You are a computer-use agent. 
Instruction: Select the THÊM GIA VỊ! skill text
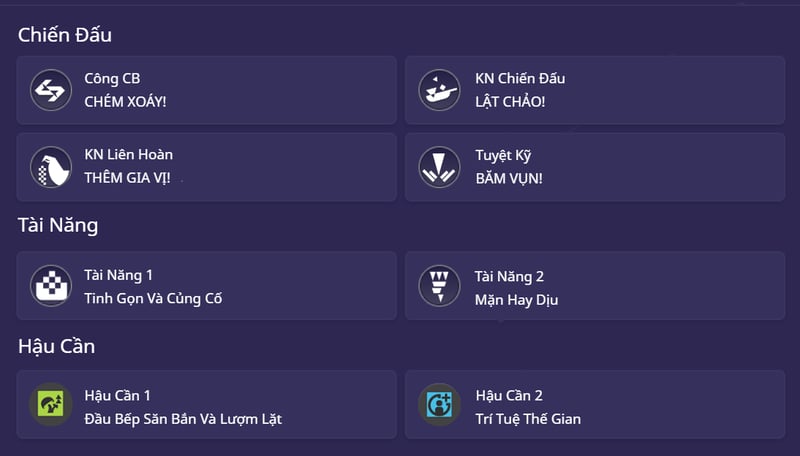[134, 178]
